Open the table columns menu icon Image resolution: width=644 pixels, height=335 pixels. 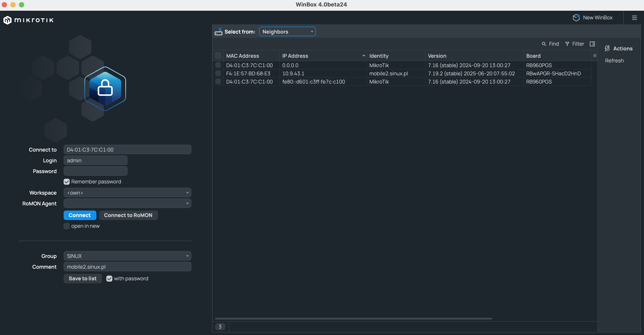(x=595, y=56)
